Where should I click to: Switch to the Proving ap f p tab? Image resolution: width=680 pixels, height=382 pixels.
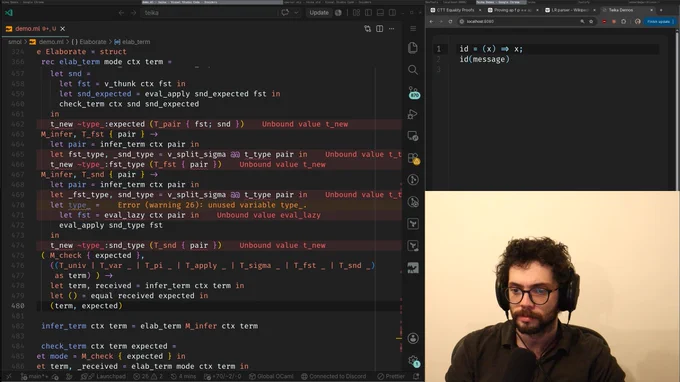point(513,10)
